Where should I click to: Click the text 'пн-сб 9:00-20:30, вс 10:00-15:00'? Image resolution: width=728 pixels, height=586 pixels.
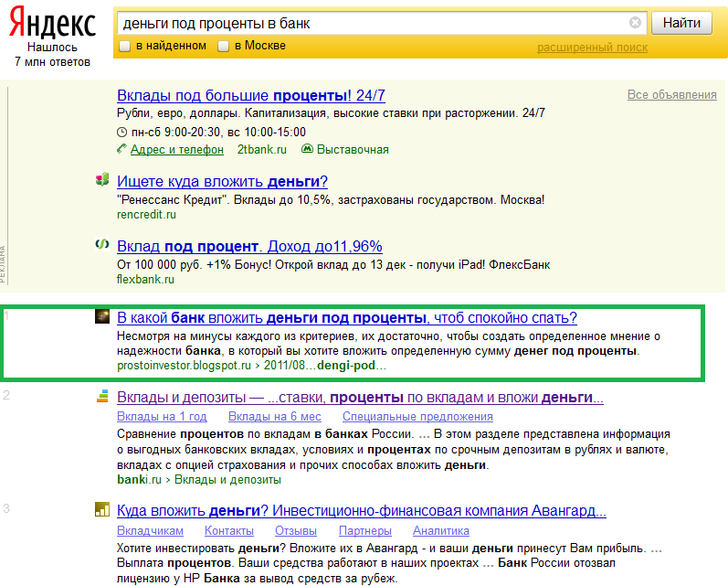pos(218,132)
